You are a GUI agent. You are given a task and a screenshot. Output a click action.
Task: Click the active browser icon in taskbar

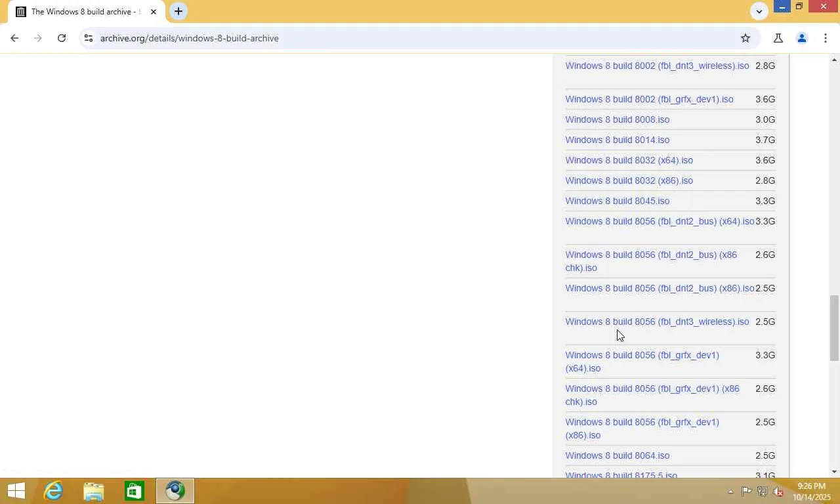click(175, 491)
